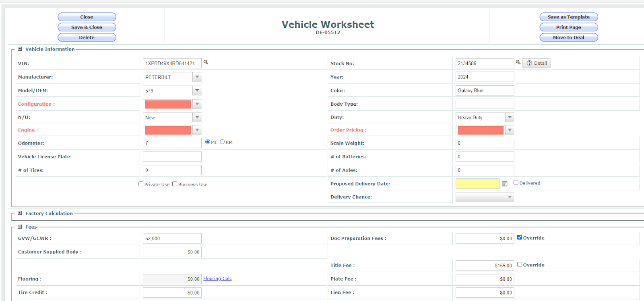Uncheck Doc Preparation Fees Override
Screen dimensions: 644x301
point(520,238)
